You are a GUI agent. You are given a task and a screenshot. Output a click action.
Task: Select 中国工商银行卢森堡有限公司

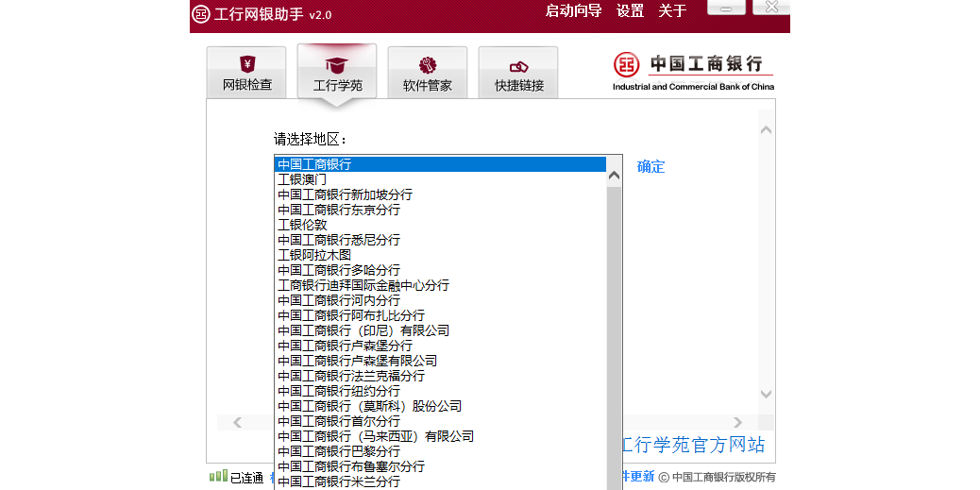(440, 361)
